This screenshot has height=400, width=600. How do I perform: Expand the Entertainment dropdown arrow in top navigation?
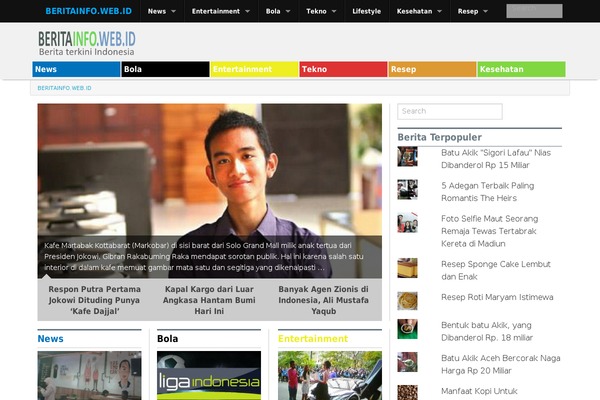click(x=247, y=11)
